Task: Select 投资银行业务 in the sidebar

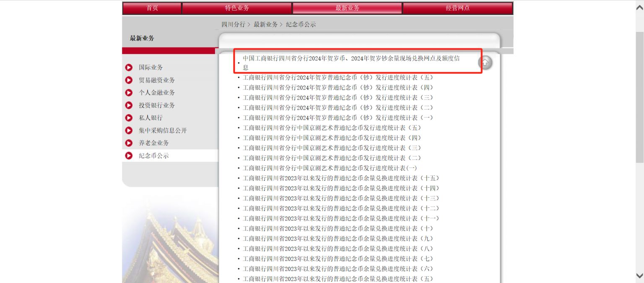Action: pyautogui.click(x=157, y=105)
